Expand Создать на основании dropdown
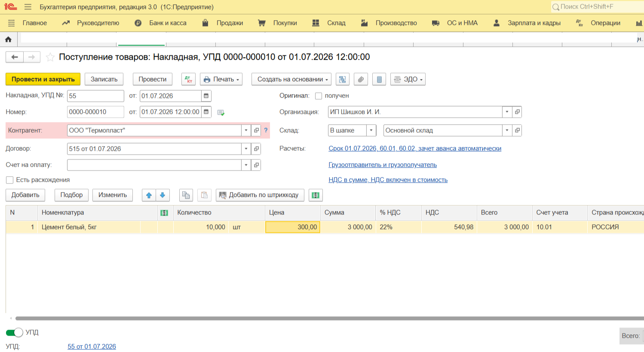 (x=291, y=79)
